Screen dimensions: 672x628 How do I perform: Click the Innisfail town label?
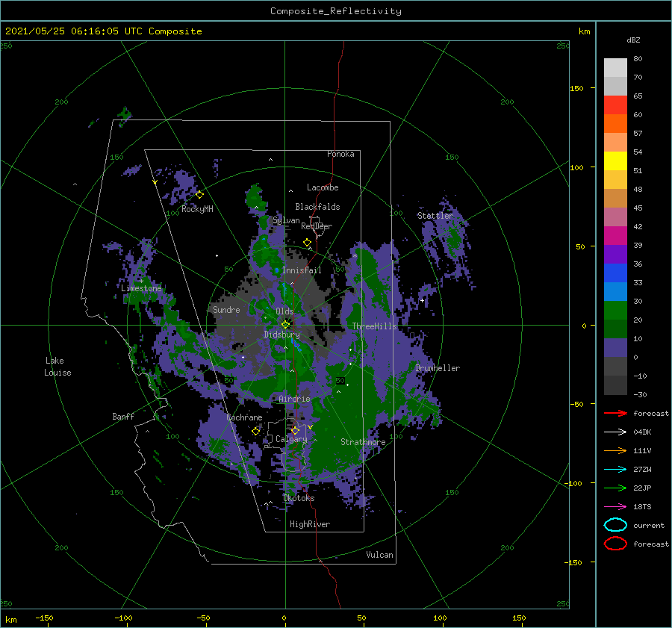coord(302,270)
